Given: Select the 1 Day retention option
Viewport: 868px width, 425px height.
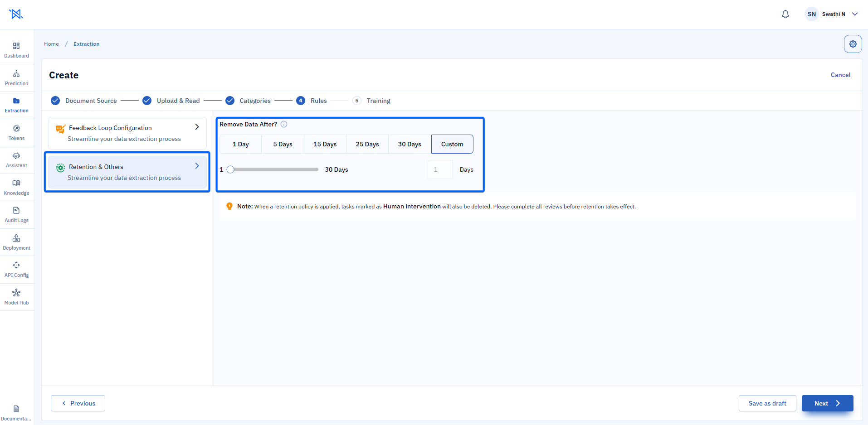Looking at the screenshot, I should pos(241,144).
